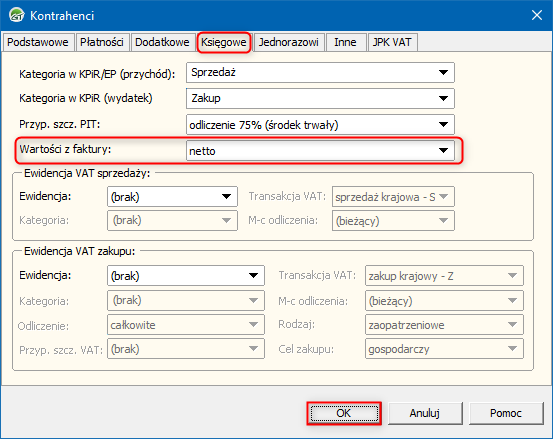Click the Sprzedaż category field

(x=320, y=73)
